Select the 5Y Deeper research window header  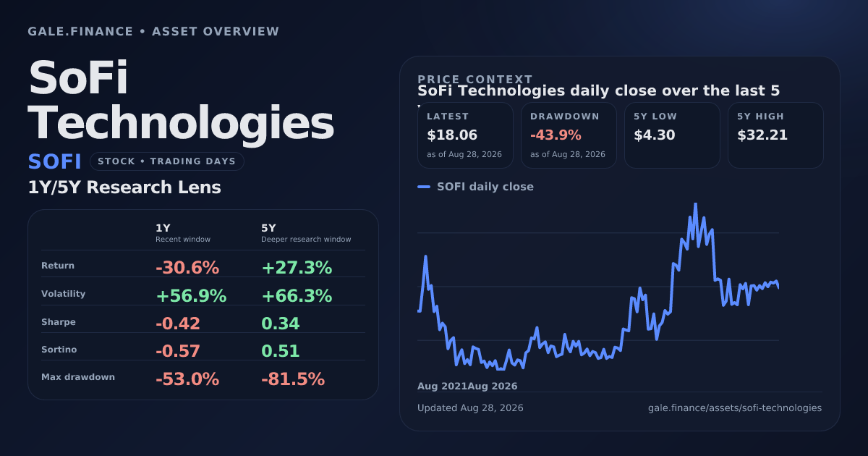306,233
